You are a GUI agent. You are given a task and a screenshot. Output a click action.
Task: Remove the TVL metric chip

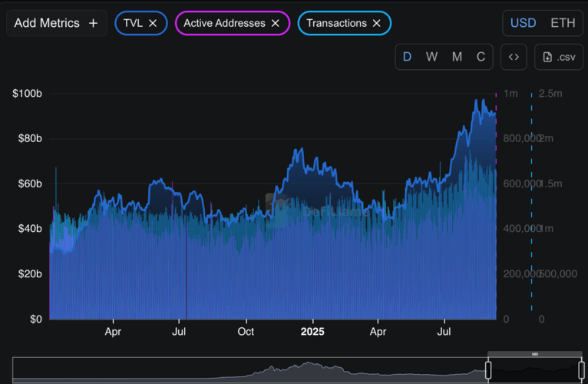click(x=153, y=23)
